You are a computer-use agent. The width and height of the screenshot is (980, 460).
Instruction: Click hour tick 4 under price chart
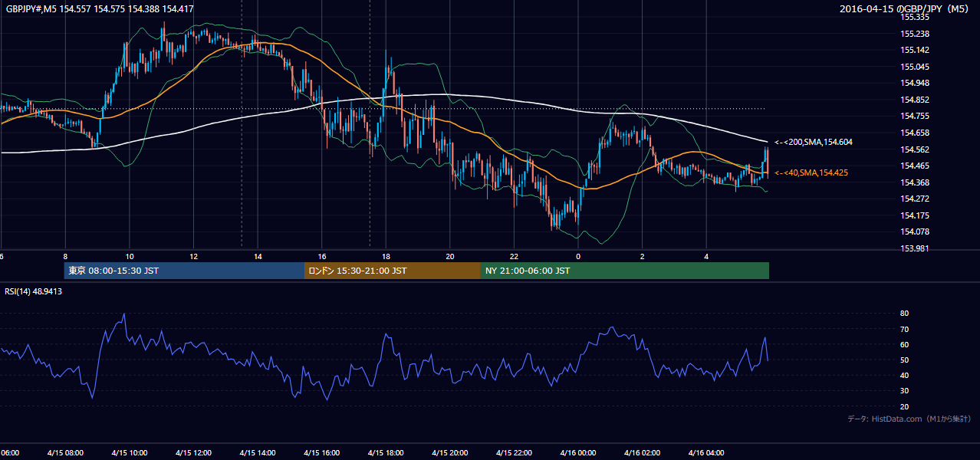click(706, 256)
